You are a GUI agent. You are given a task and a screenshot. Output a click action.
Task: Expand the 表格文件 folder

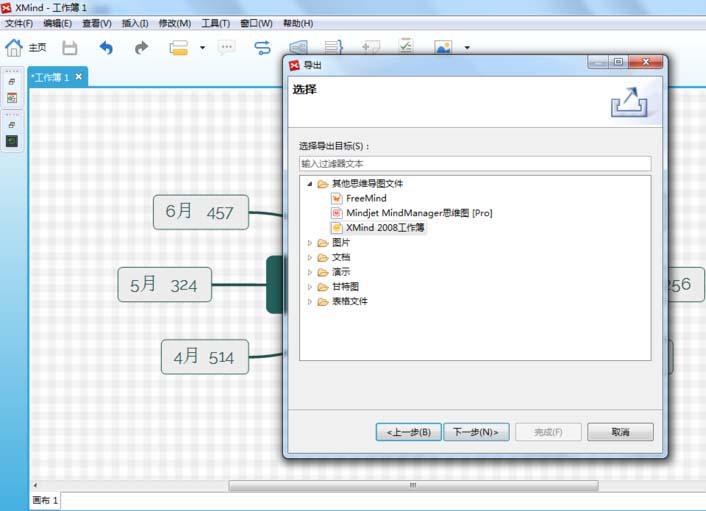pyautogui.click(x=310, y=302)
